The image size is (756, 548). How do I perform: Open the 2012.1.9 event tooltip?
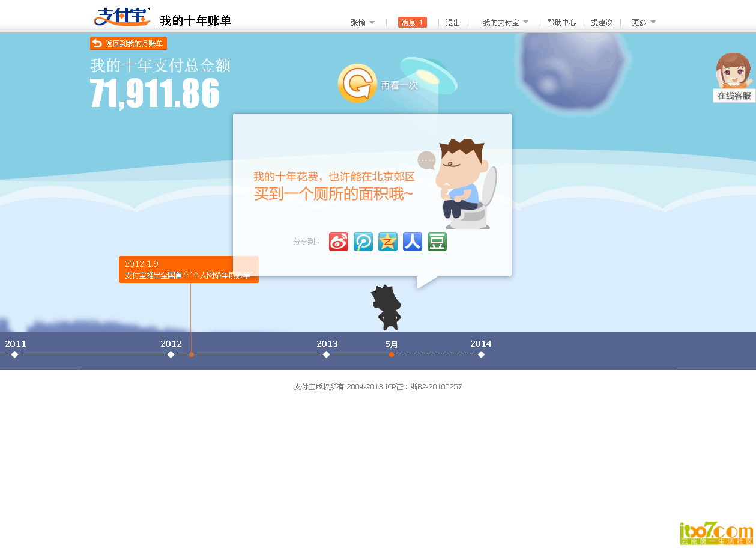coord(189,269)
